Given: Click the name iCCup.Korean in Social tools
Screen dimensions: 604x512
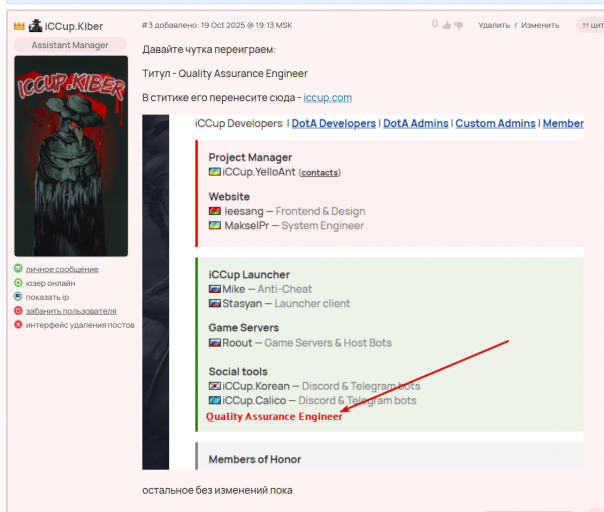Looking at the screenshot, I should [256, 386].
